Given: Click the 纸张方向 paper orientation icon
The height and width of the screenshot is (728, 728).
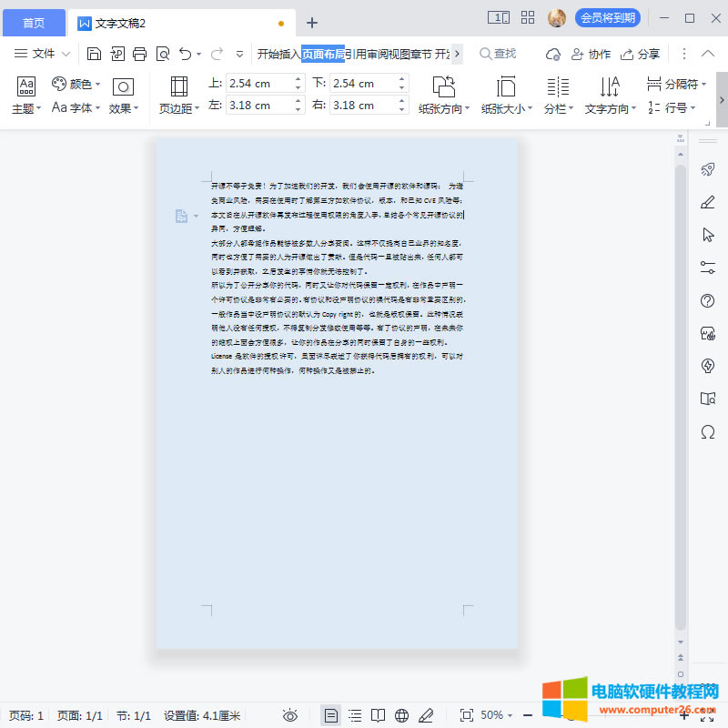Looking at the screenshot, I should [443, 86].
